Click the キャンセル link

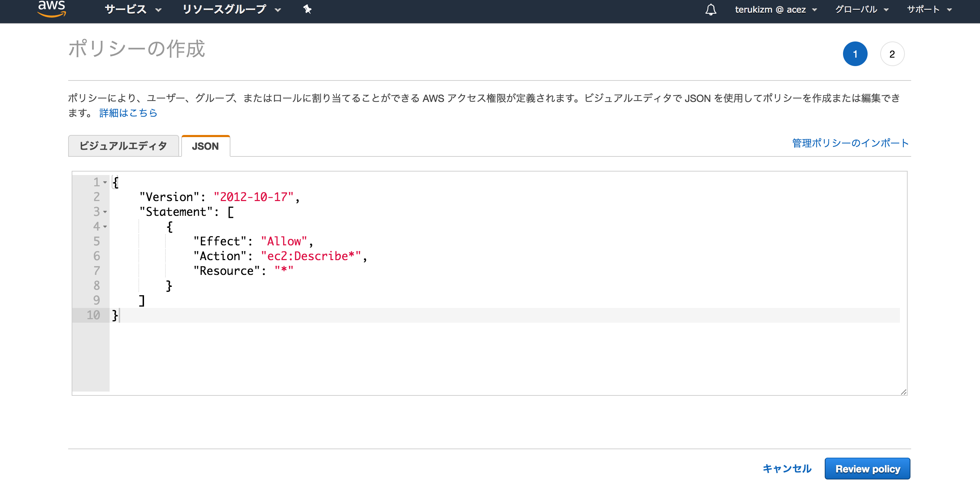[787, 469]
